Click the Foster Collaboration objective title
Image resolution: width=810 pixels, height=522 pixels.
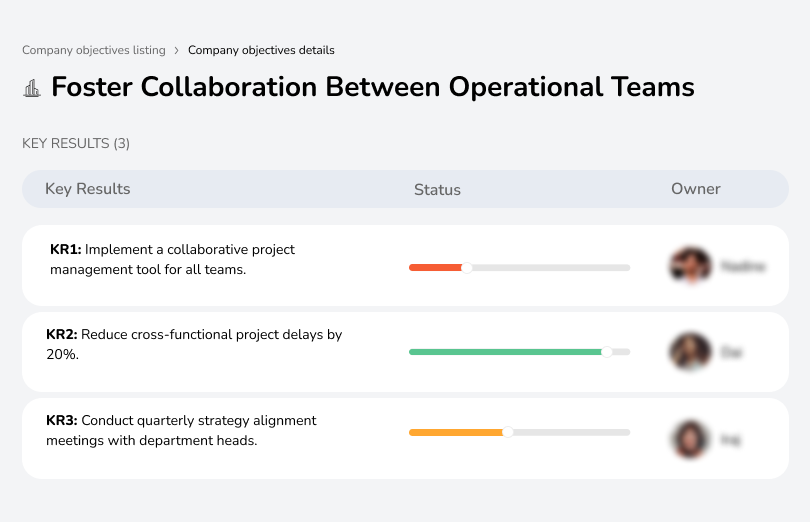pyautogui.click(x=372, y=87)
